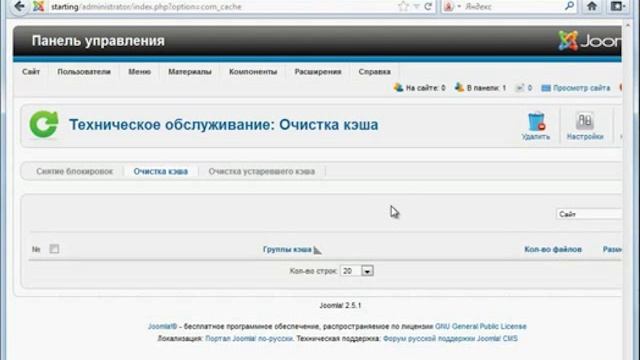The image size is (640, 360).
Task: Click the На сайте visitors icon
Action: point(398,88)
